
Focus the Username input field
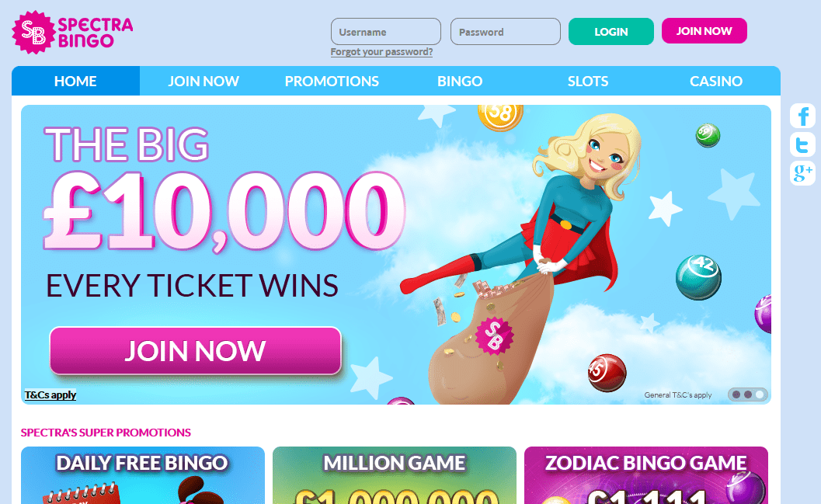pyautogui.click(x=386, y=31)
